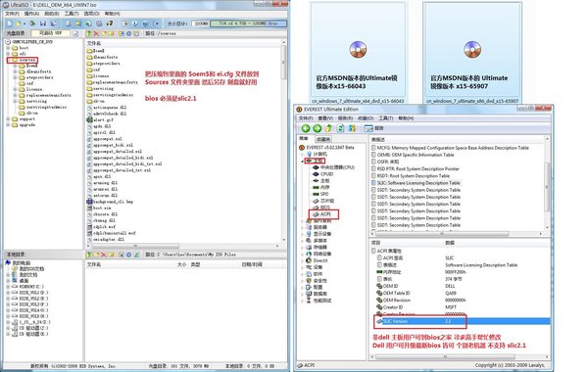Open the UltraISO 帮助(H) menu

click(x=112, y=14)
